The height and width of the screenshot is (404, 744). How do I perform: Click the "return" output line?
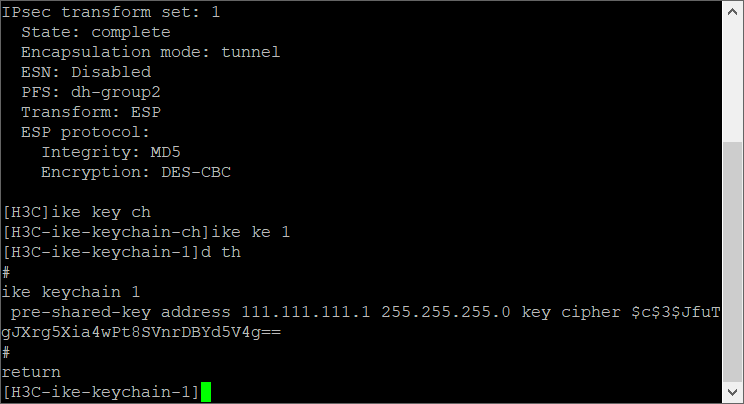point(31,372)
